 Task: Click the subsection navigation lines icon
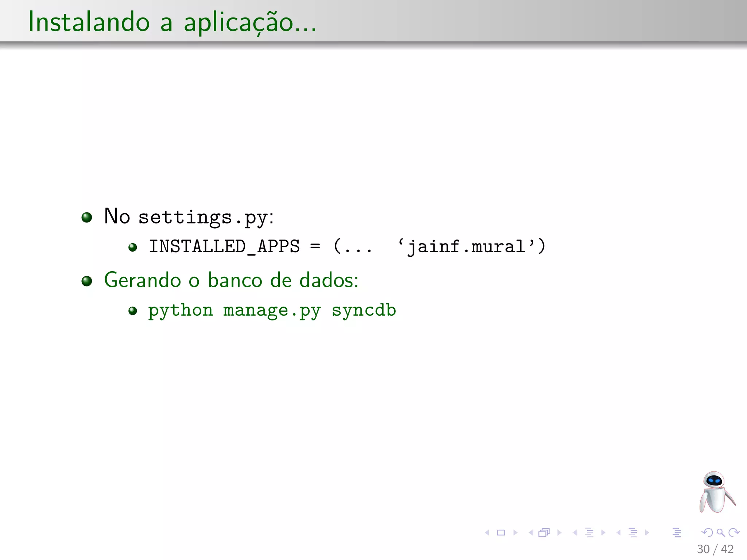589,533
